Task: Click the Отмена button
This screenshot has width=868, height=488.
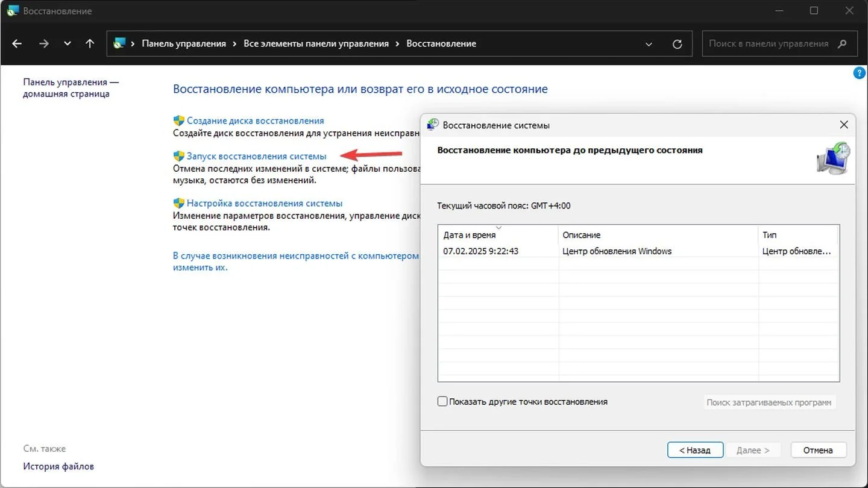Action: [818, 450]
